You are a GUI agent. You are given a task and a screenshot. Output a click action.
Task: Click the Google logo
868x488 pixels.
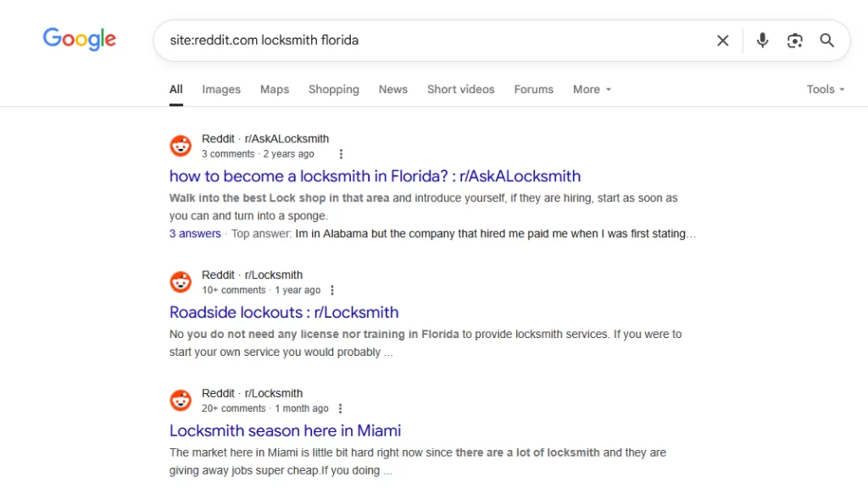(x=80, y=39)
